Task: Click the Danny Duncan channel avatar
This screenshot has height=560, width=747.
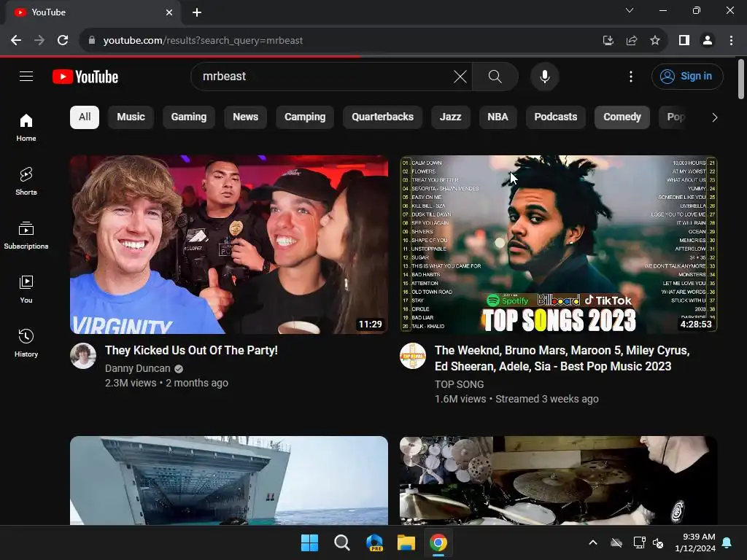Action: point(83,356)
